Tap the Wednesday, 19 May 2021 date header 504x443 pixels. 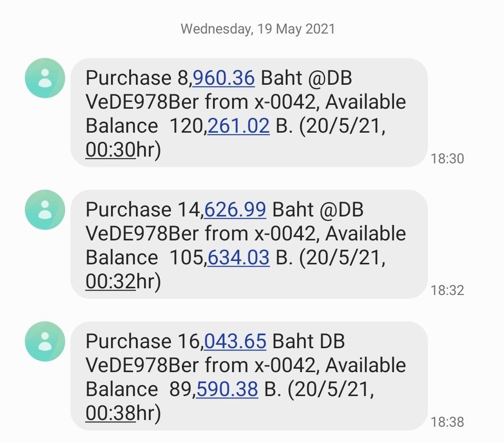tap(258, 29)
